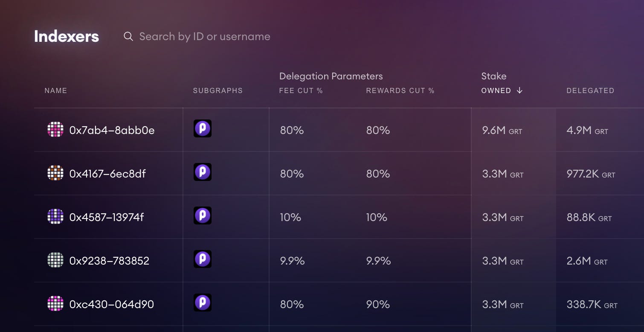This screenshot has height=332, width=644.
Task: Sort indexers by NAME column
Action: tap(56, 90)
